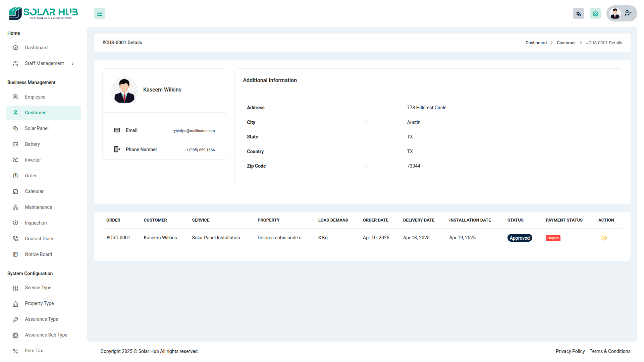
Task: Open the Contact Diary menu item
Action: pyautogui.click(x=39, y=239)
